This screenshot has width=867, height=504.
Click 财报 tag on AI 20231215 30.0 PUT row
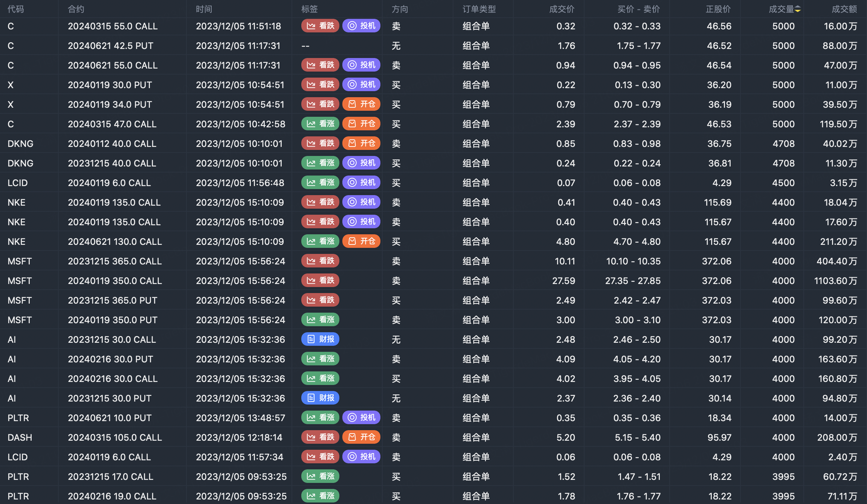click(x=320, y=398)
